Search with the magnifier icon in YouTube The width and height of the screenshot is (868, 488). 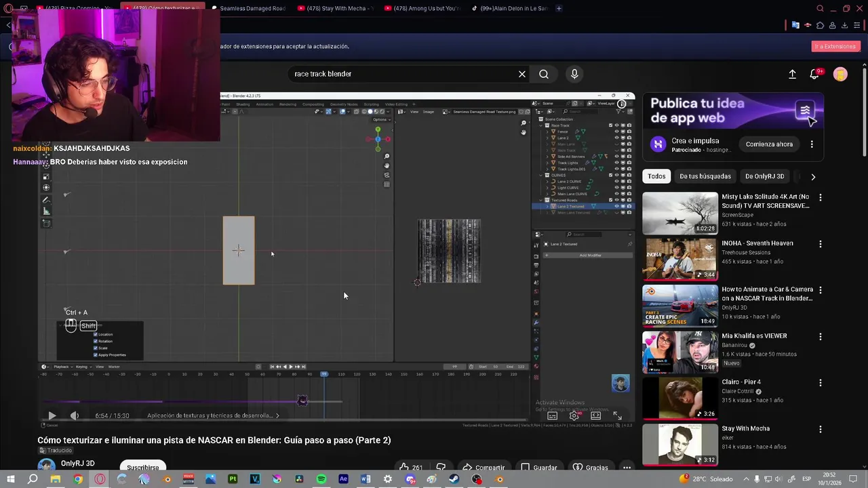544,74
